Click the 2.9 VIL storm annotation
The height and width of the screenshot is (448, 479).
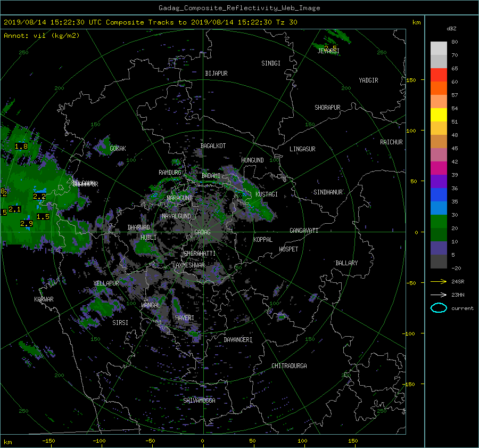coord(27,224)
